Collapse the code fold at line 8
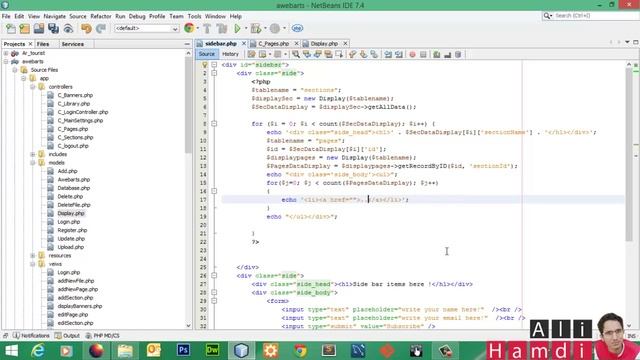This screenshot has height=360, width=640. (214, 124)
